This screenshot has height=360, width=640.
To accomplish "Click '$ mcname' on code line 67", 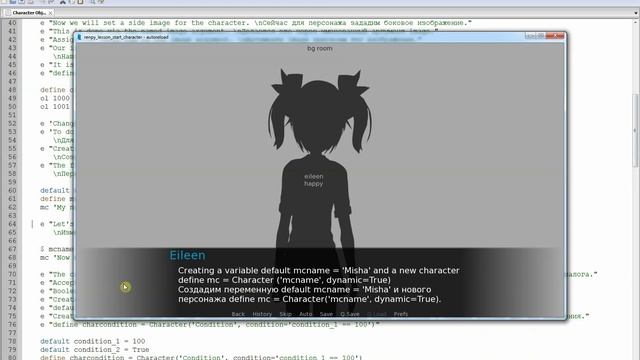I will pyautogui.click(x=57, y=249).
